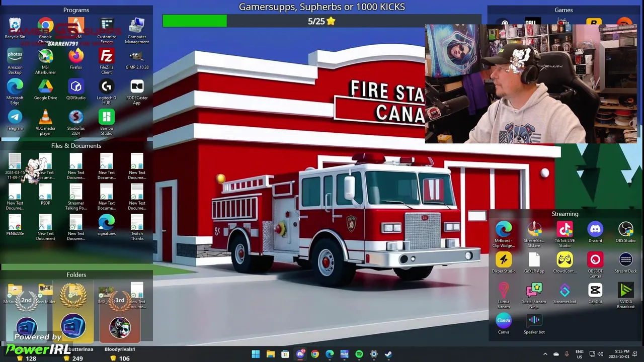Click the Games fence title

[x=563, y=10]
